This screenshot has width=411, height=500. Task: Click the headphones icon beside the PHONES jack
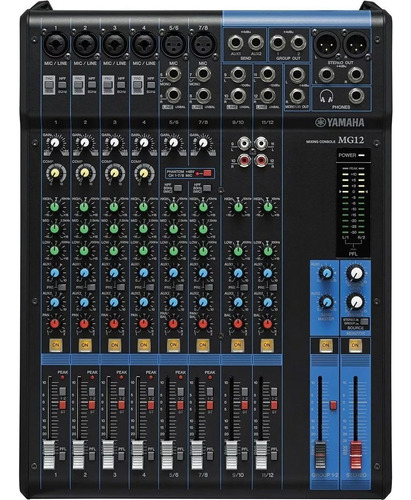coord(326,96)
